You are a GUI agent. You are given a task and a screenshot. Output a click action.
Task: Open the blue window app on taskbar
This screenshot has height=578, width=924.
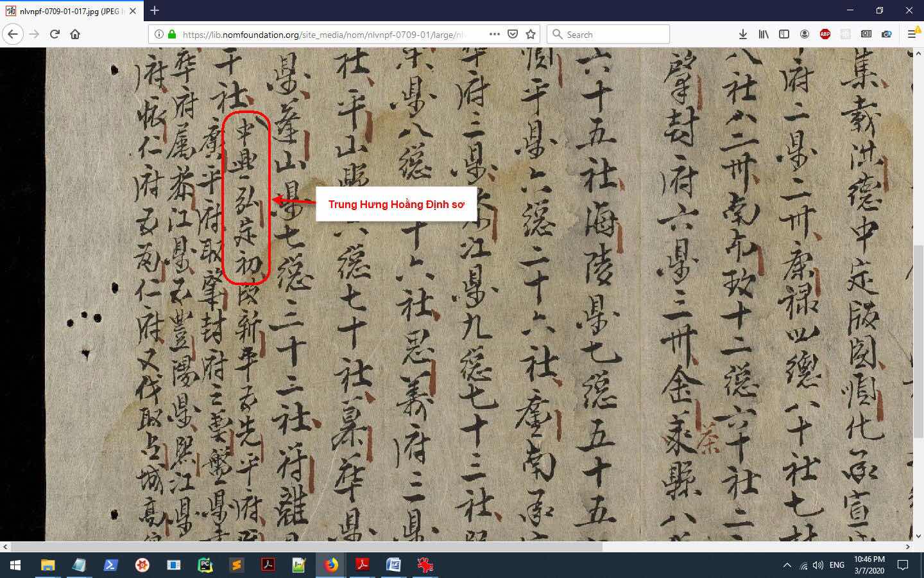pyautogui.click(x=174, y=565)
